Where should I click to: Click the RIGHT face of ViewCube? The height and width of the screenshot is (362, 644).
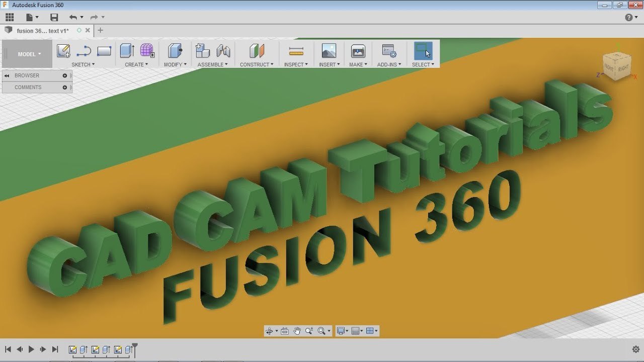point(624,67)
